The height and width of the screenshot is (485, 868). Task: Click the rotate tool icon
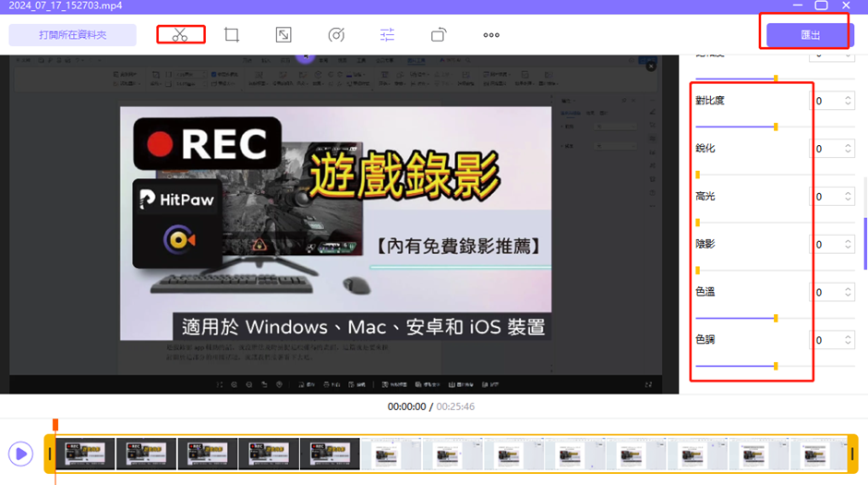(x=439, y=35)
